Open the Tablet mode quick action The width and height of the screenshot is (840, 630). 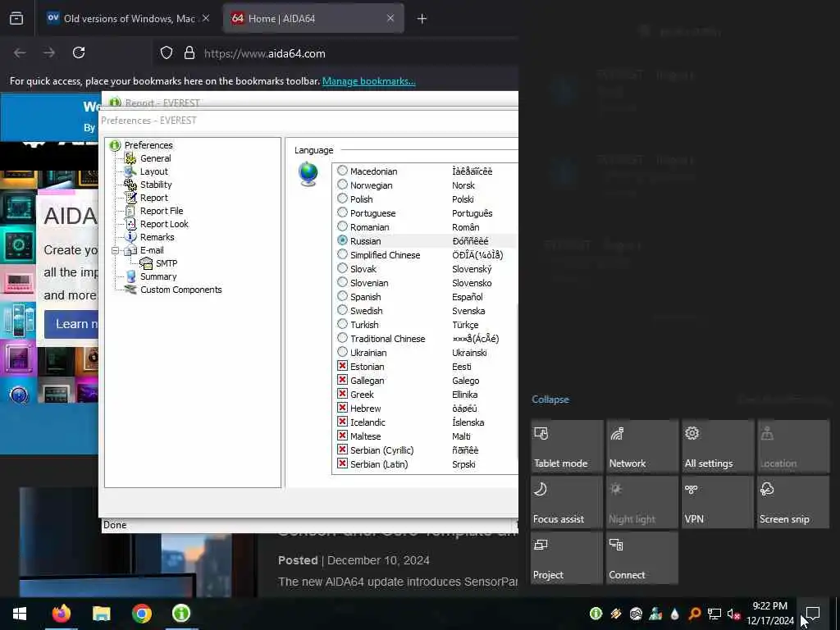(x=566, y=445)
